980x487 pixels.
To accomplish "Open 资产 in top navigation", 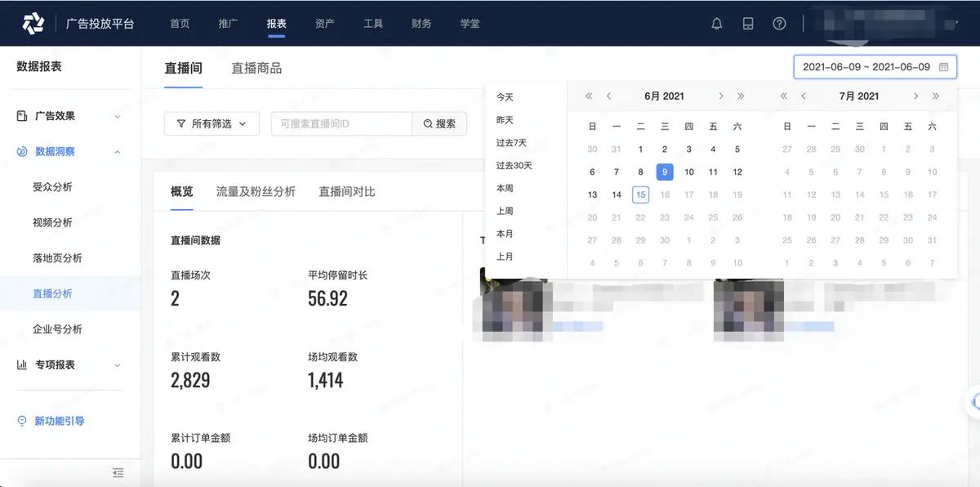I will point(324,24).
